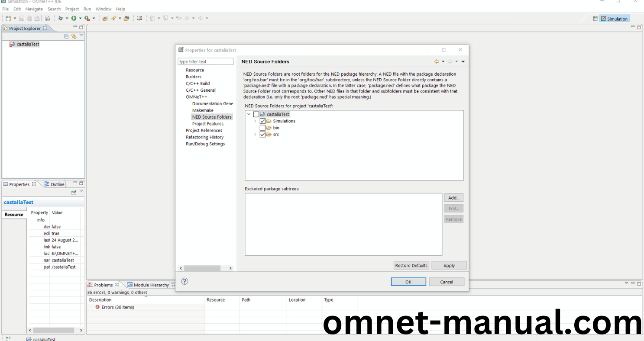Viewport: 644px width, 341px height.
Task: Click the New wizard toolbar icon
Action: click(8, 18)
